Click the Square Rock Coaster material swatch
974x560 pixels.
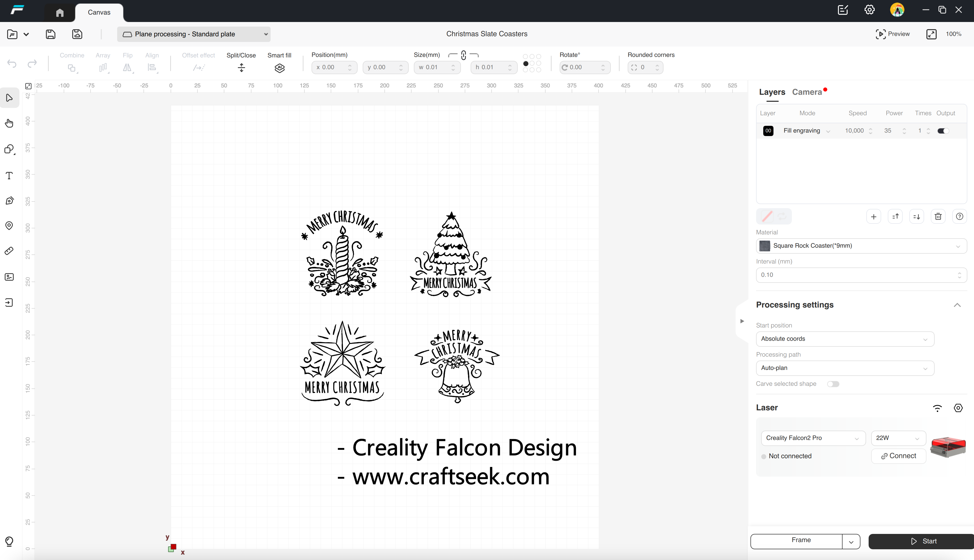point(765,246)
